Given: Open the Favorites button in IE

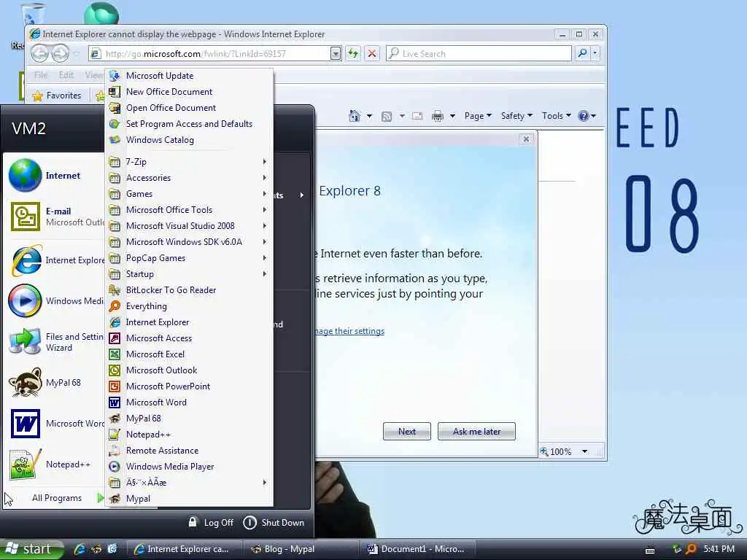Looking at the screenshot, I should point(57,96).
